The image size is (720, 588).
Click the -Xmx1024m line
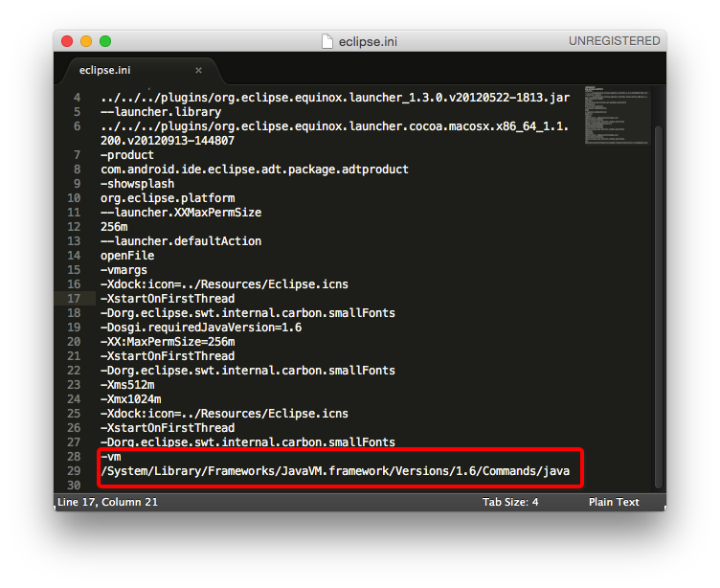click(131, 399)
